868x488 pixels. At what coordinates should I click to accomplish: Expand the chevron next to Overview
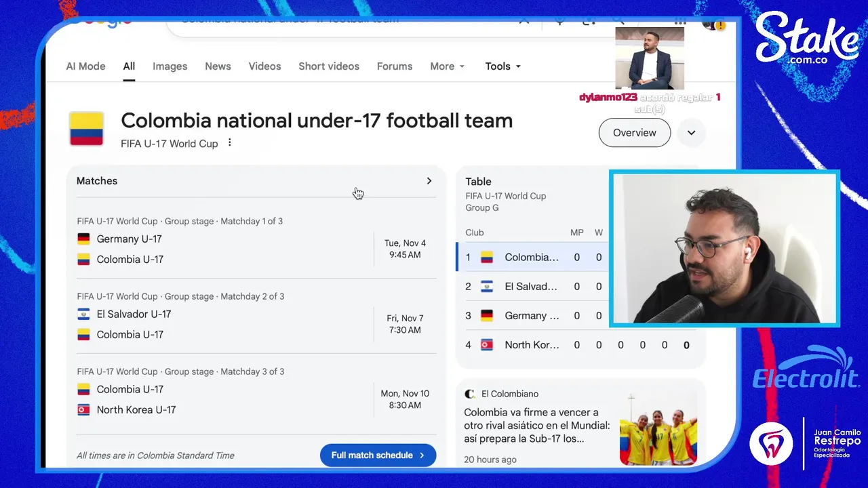click(x=691, y=133)
